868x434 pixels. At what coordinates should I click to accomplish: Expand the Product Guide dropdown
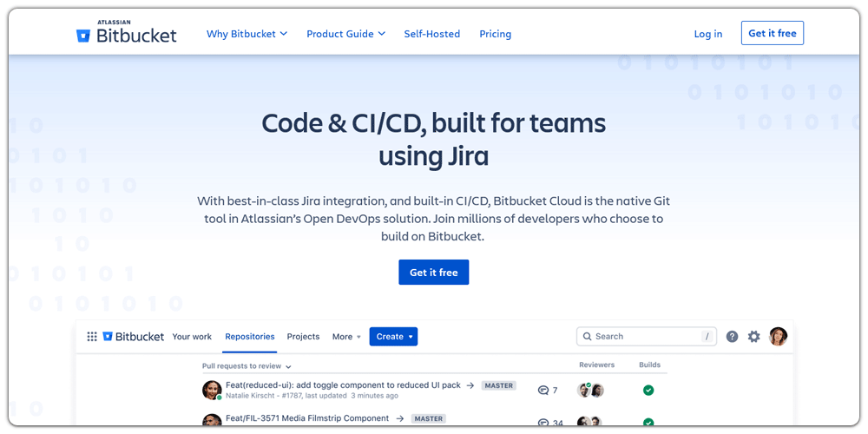pos(346,34)
